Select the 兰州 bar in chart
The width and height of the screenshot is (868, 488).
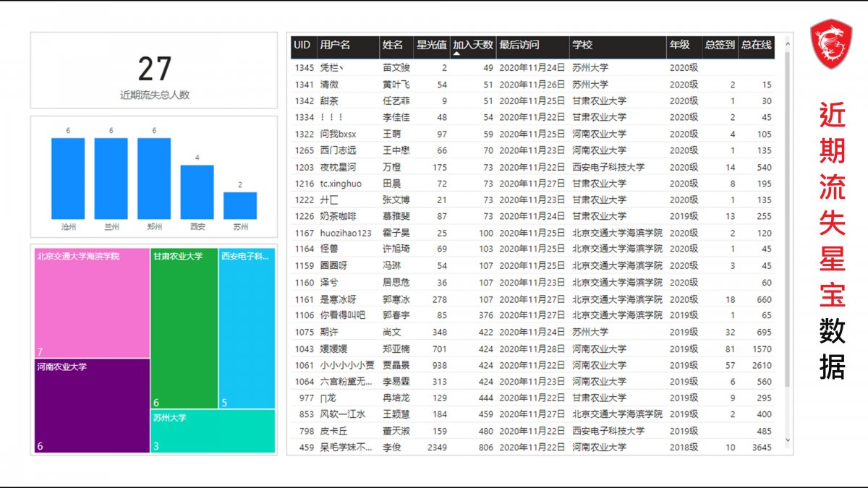(111, 179)
